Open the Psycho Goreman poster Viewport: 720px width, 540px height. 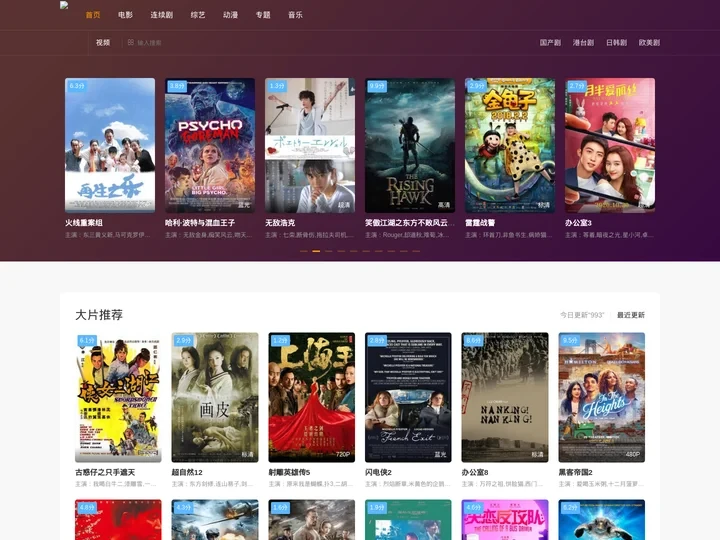(210, 145)
